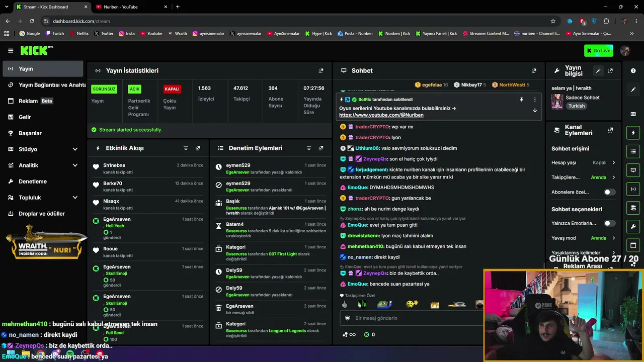Unpin the BotRix pinned chat message
The height and width of the screenshot is (362, 644).
click(x=521, y=100)
